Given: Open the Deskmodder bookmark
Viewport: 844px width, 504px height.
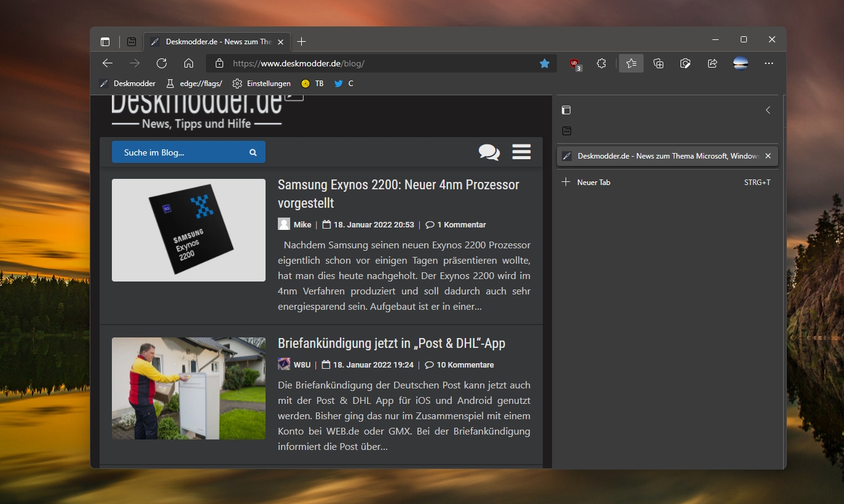Looking at the screenshot, I should [127, 84].
